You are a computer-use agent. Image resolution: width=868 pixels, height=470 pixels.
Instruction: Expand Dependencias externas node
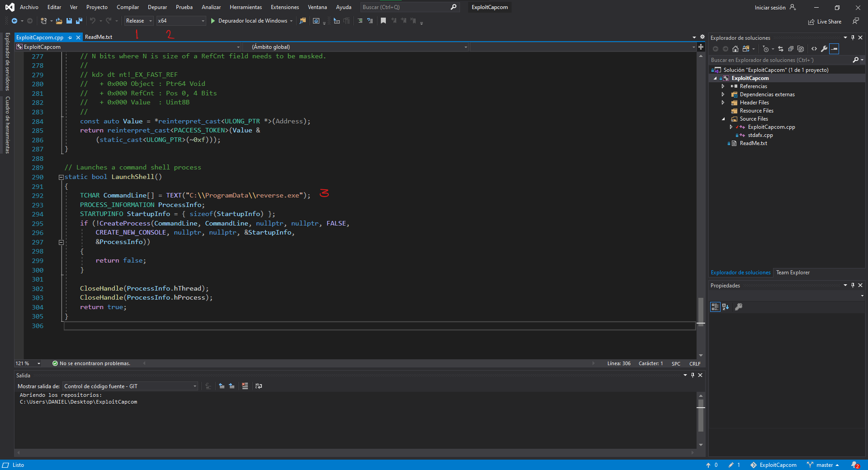(723, 94)
